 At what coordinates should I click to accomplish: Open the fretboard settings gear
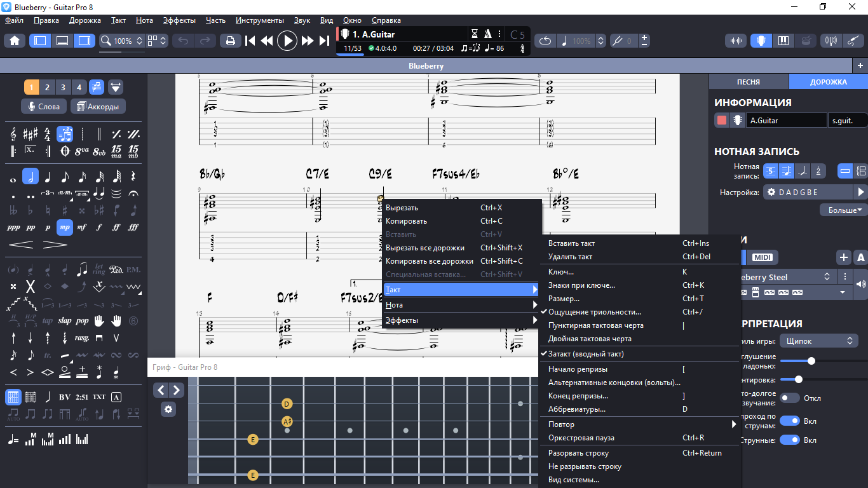point(168,409)
